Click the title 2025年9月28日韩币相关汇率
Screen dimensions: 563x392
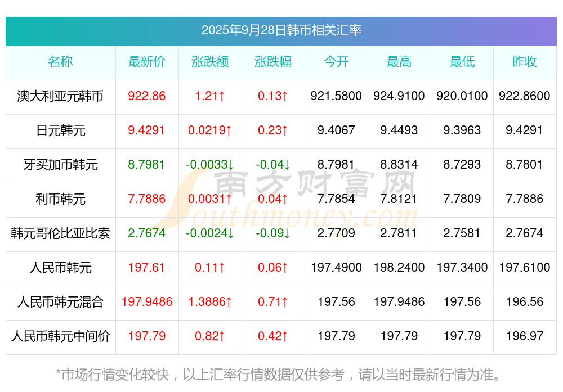(281, 30)
